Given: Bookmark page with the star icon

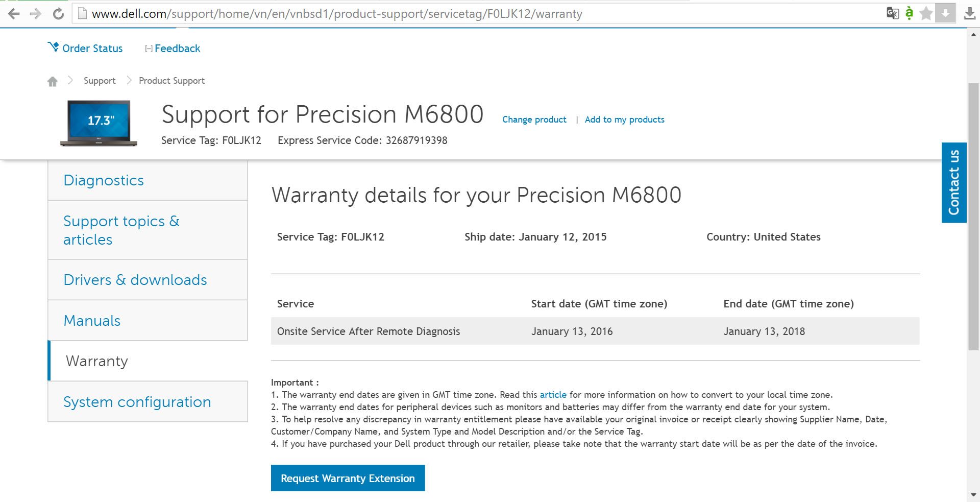Looking at the screenshot, I should 926,13.
